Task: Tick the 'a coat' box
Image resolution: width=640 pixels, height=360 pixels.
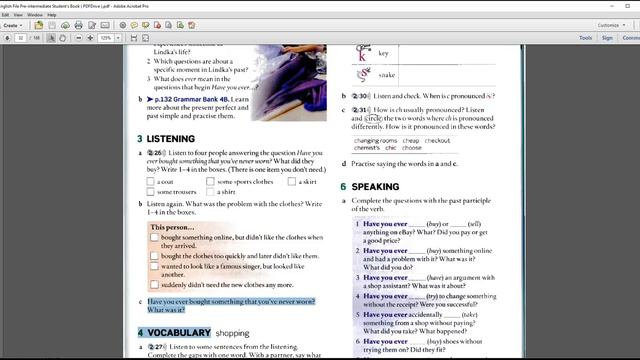Action: point(150,181)
